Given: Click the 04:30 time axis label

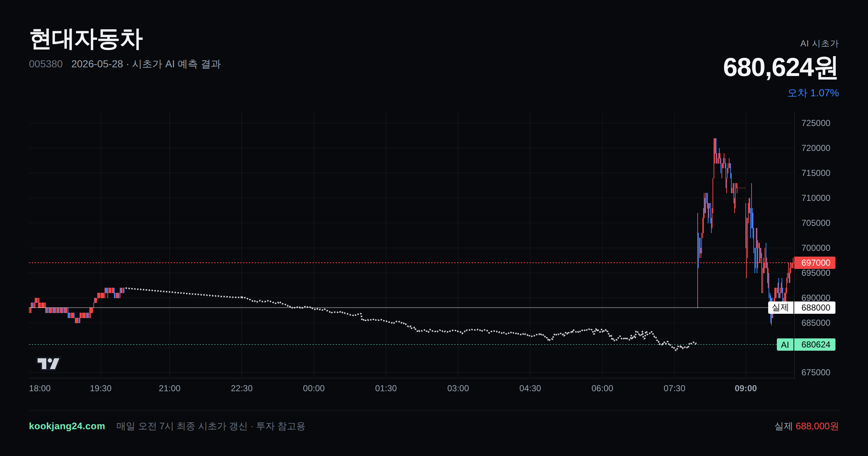Looking at the screenshot, I should pos(530,388).
